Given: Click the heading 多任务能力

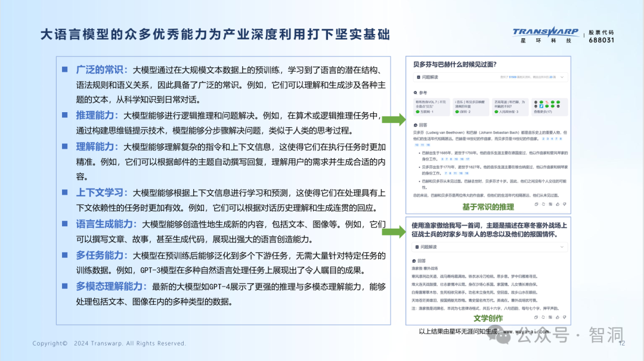Looking at the screenshot, I should [x=101, y=255].
